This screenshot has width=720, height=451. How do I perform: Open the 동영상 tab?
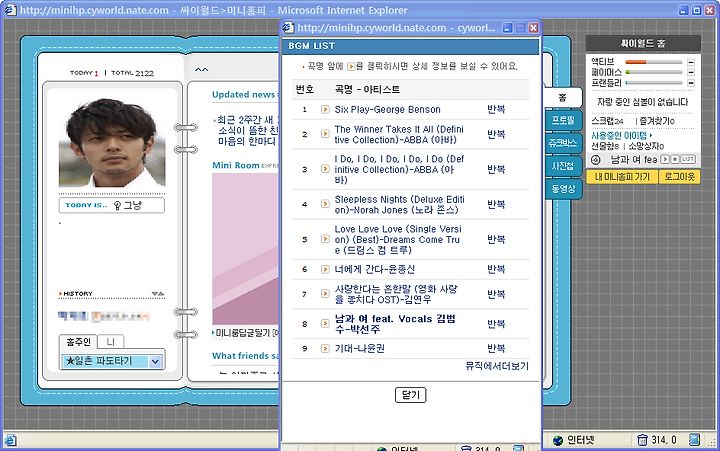[563, 189]
